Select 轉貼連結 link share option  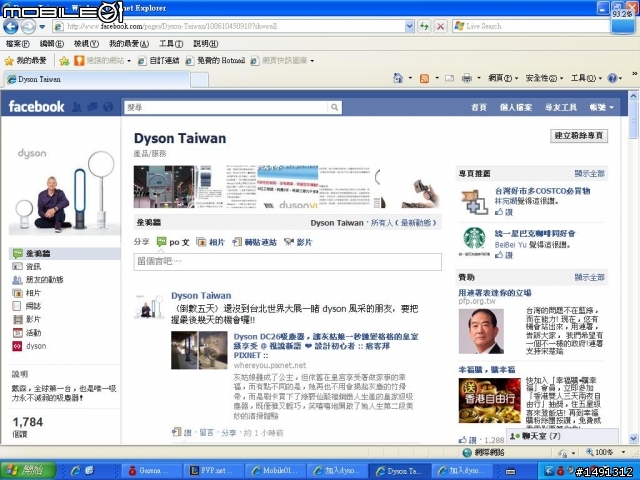[255, 242]
